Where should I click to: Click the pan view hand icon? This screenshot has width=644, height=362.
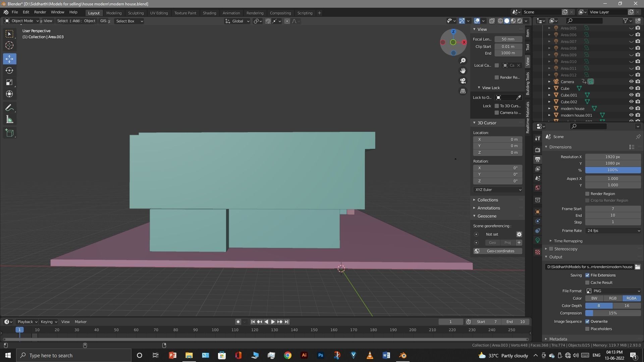tap(463, 71)
